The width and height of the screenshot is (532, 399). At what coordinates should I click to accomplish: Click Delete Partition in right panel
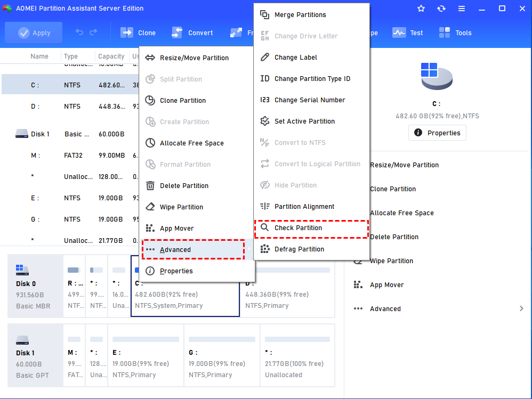(394, 237)
